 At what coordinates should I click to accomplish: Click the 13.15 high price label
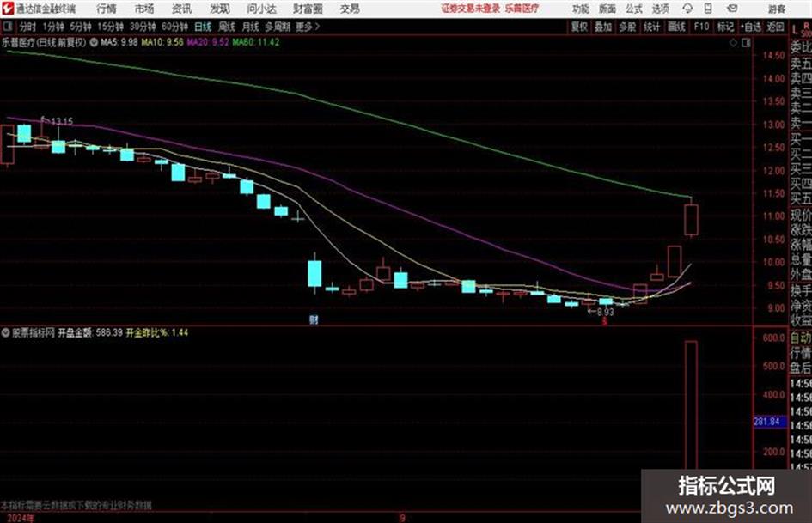coord(62,122)
